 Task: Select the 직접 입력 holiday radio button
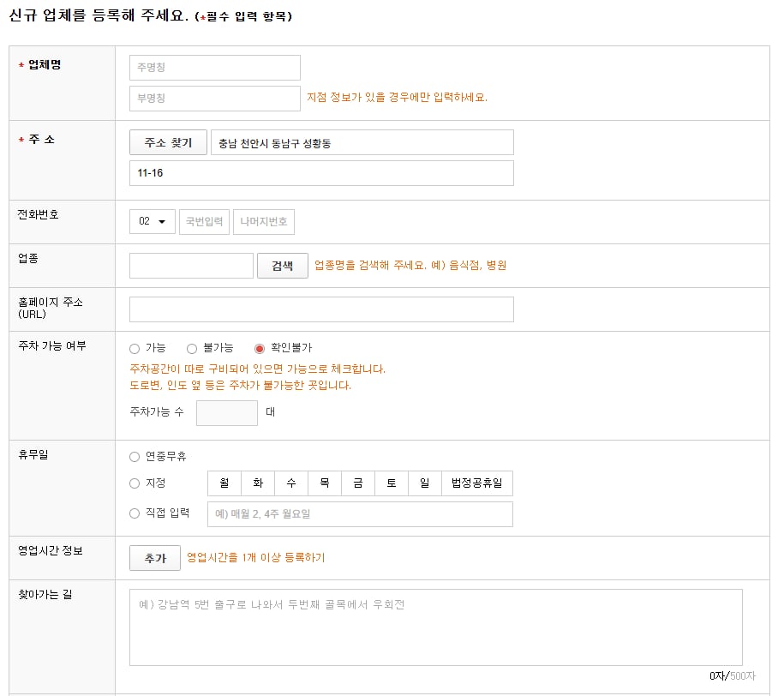tap(135, 513)
